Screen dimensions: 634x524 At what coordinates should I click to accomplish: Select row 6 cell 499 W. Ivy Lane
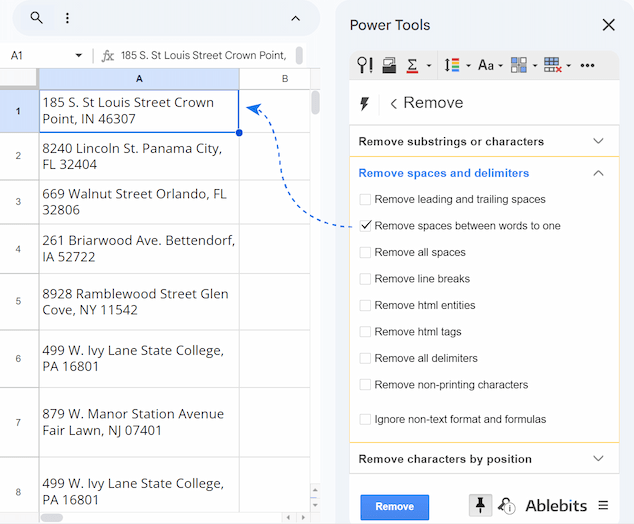click(139, 359)
